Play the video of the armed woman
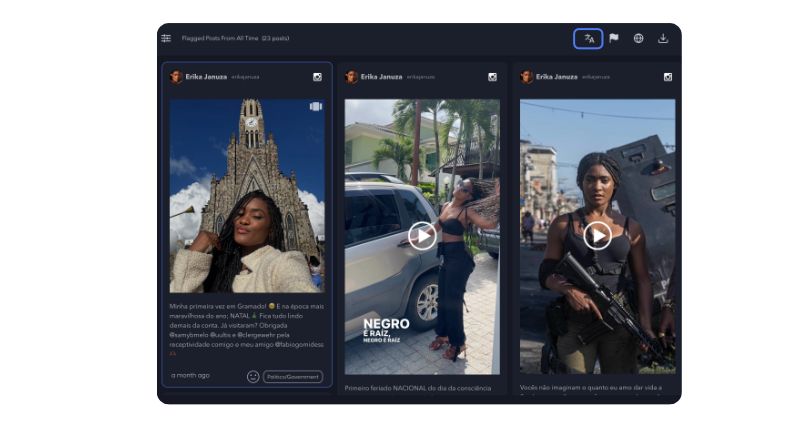 point(597,235)
